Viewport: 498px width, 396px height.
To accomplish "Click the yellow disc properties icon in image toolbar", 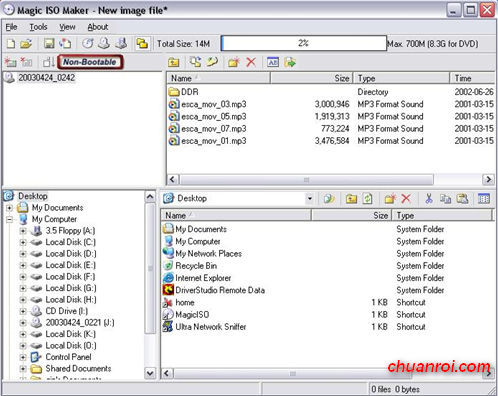I will 212,62.
